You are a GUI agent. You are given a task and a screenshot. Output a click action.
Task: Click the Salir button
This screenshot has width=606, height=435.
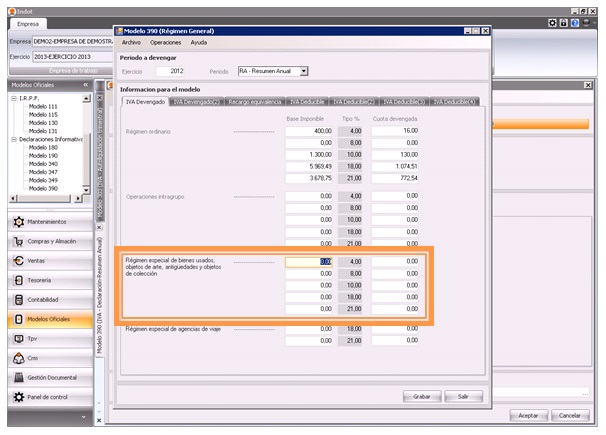click(463, 396)
